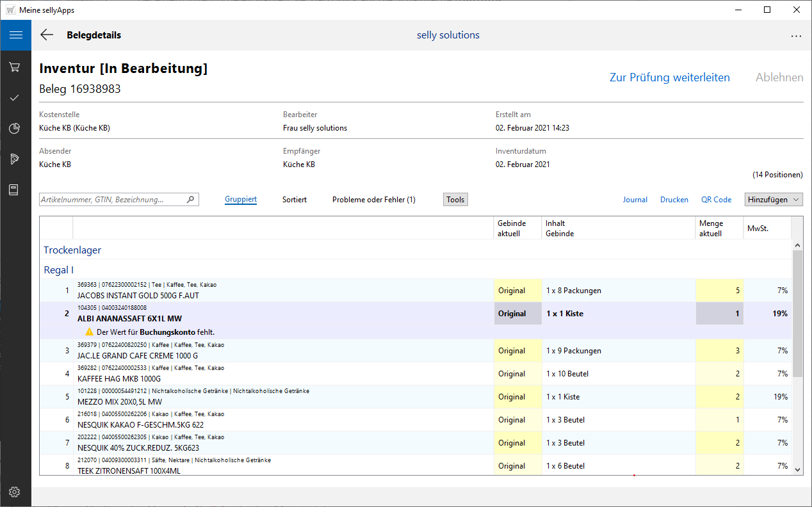812x507 pixels.
Task: Collapse the Regal I subgroup
Action: [x=58, y=270]
